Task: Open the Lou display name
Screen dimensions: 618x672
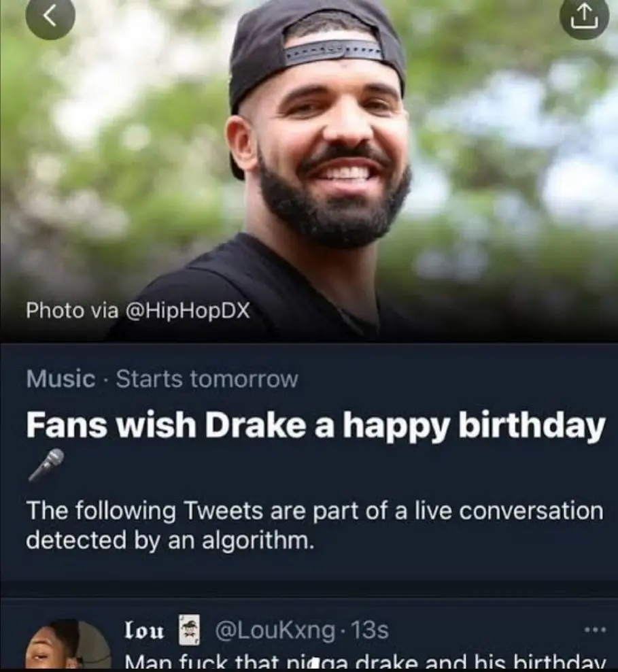Action: pyautogui.click(x=145, y=631)
